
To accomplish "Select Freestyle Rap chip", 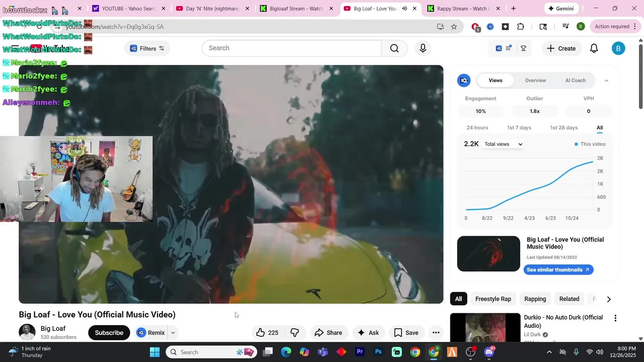I will click(x=493, y=299).
